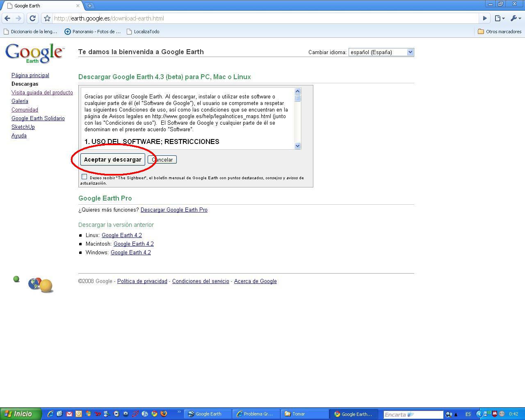This screenshot has width=525, height=420.
Task: Enable The Sightseer newsletter checkbox
Action: [x=84, y=177]
